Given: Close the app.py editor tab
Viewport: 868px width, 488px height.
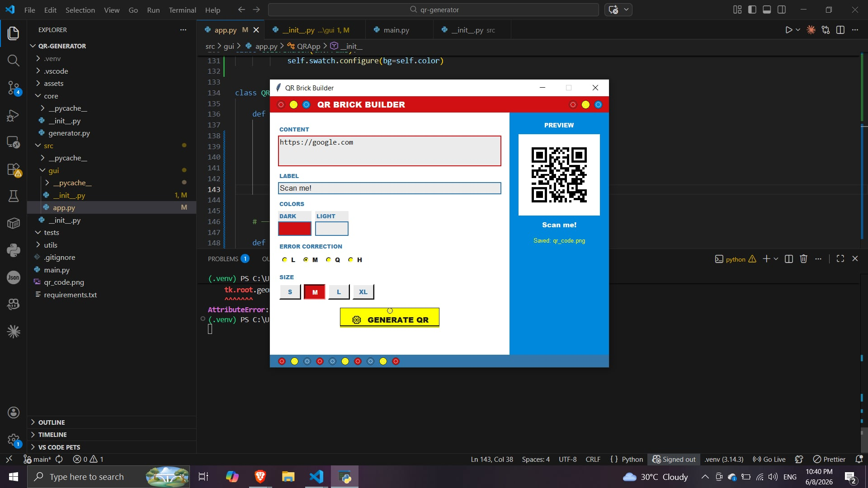Looking at the screenshot, I should coord(256,30).
